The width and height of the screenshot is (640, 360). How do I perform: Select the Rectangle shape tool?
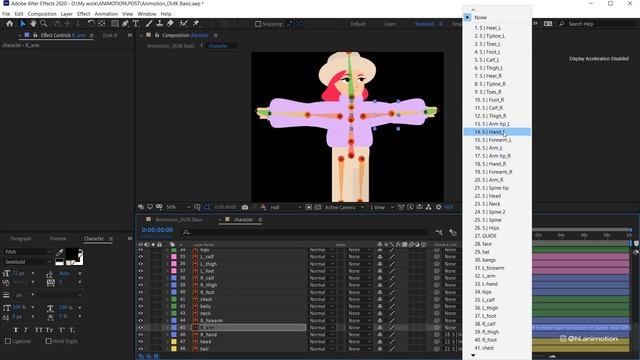point(115,24)
